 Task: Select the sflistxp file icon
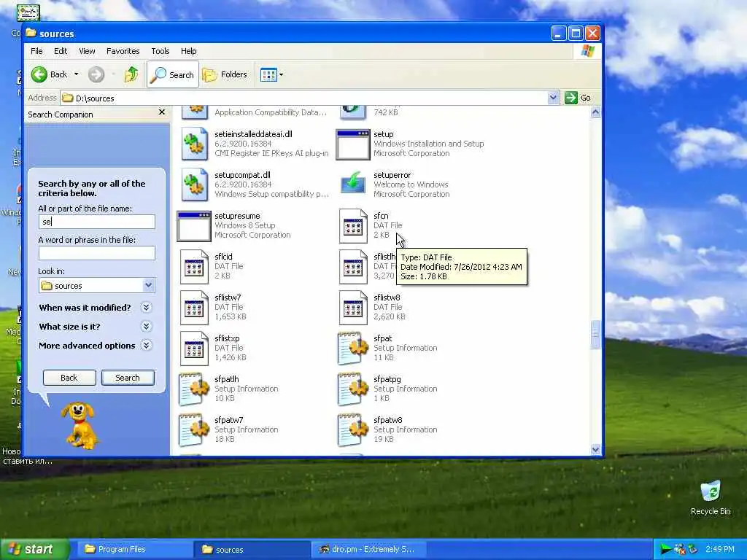pos(194,349)
